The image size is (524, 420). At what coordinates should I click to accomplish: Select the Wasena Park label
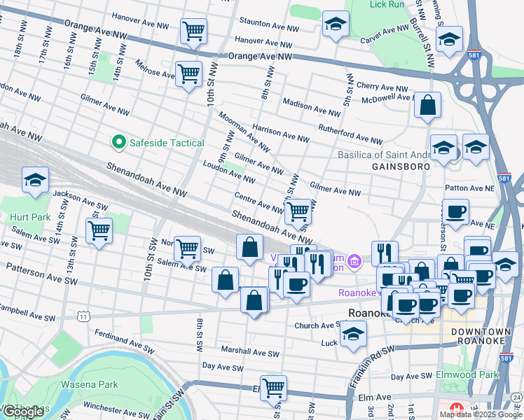point(89,384)
